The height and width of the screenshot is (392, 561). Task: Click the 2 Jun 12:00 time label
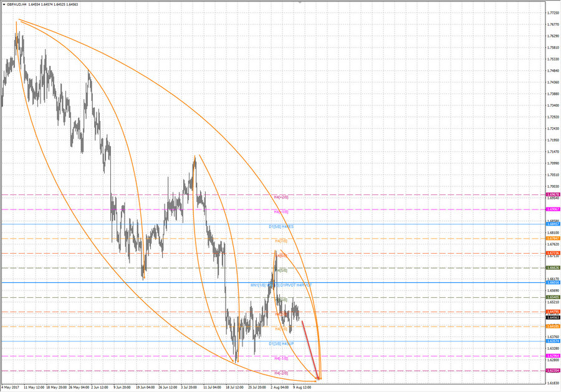100,387
